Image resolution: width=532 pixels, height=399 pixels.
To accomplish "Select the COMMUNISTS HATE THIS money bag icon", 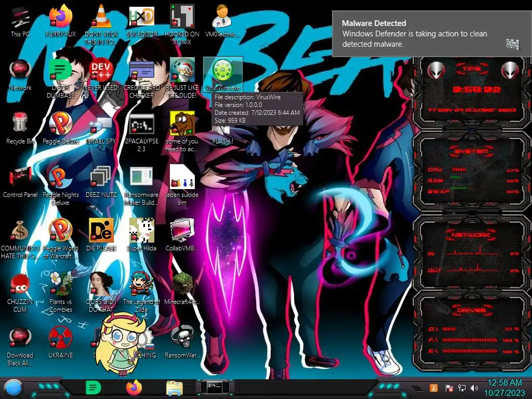I will [x=20, y=240].
